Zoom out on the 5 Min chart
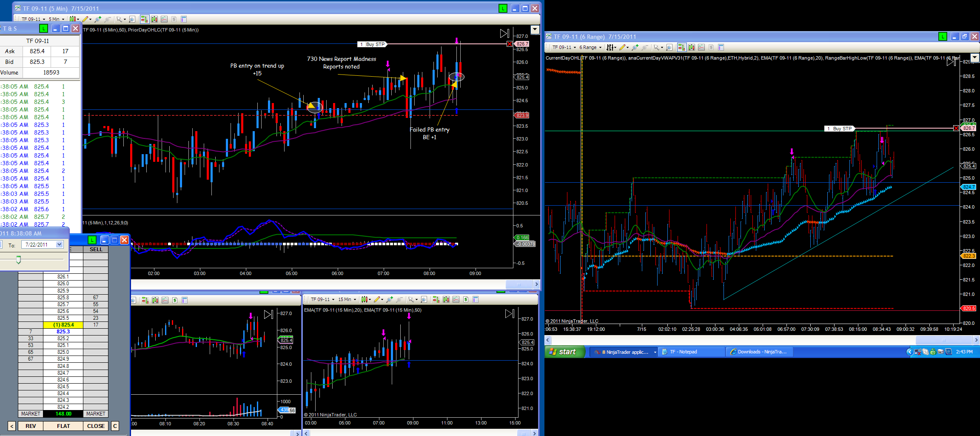The width and height of the screenshot is (980, 436). [108, 19]
